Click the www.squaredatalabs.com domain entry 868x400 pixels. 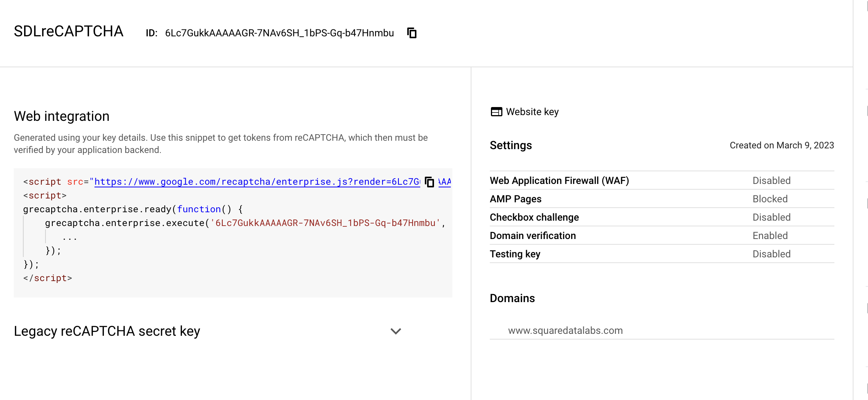pyautogui.click(x=565, y=330)
